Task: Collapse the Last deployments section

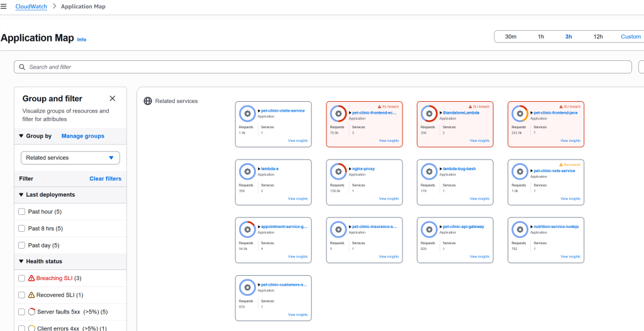Action: [21, 195]
